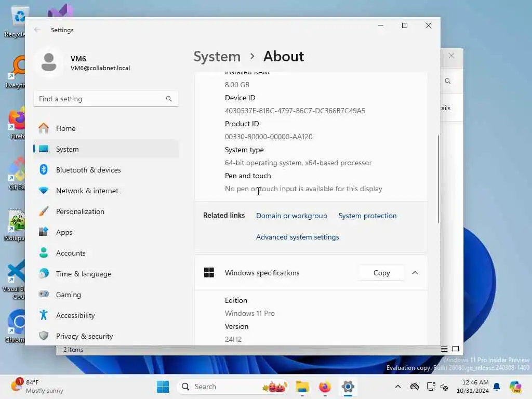Open Copilot preview icon on taskbar

click(515, 387)
